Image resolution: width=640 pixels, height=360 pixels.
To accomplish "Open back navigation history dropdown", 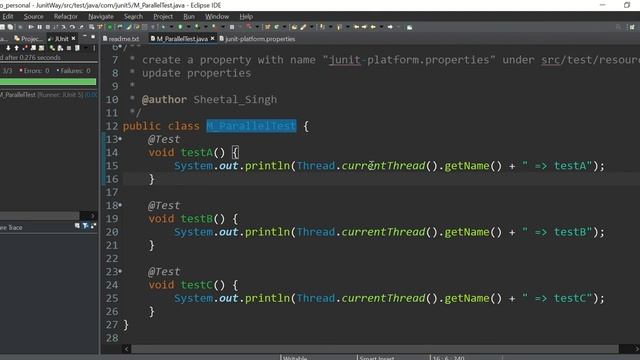I will click(381, 27).
